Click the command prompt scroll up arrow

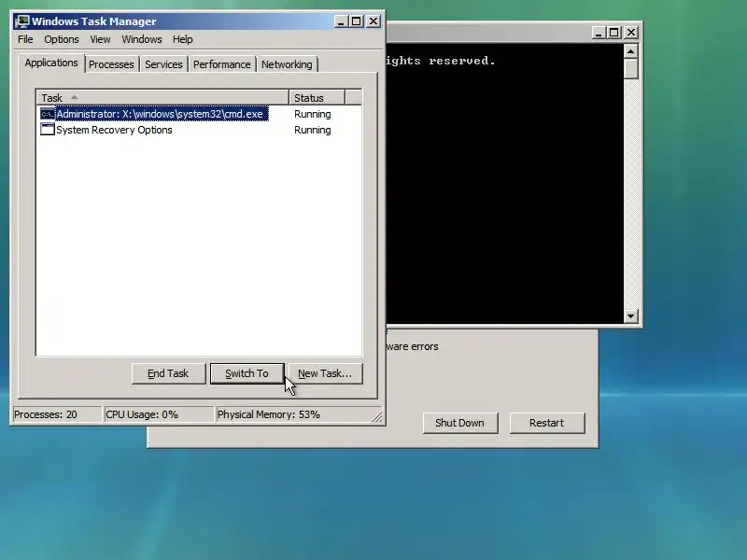coord(631,51)
